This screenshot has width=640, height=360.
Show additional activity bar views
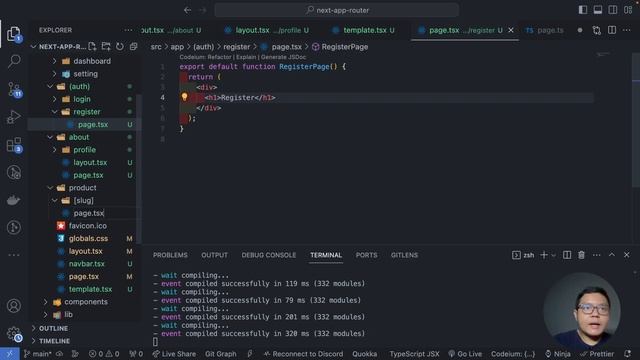click(13, 255)
